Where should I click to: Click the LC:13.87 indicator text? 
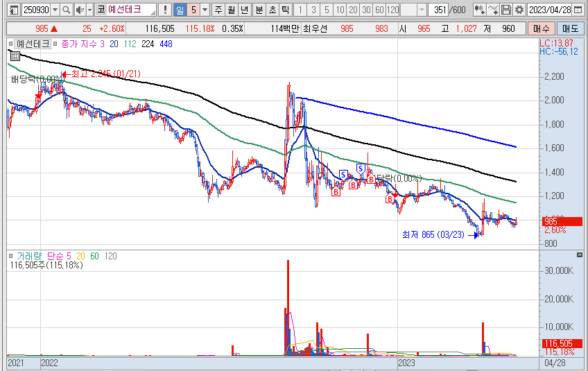pyautogui.click(x=557, y=43)
